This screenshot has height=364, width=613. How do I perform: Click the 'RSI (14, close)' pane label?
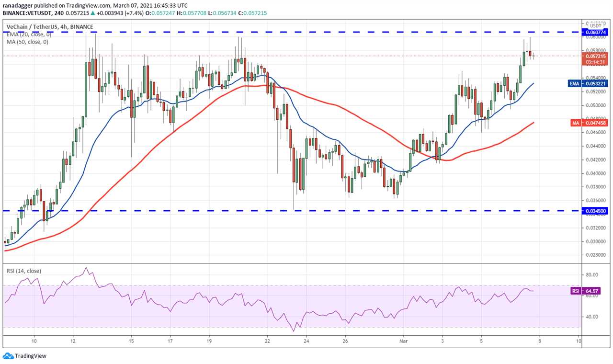coord(23,271)
